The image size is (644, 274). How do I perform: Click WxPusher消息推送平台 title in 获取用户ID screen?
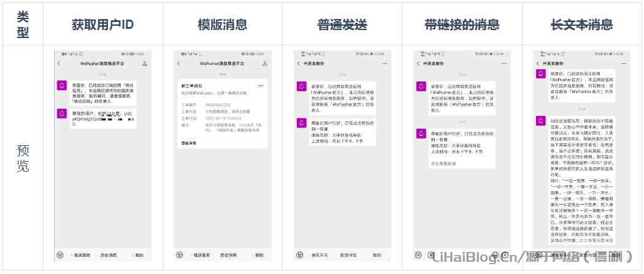102,64
